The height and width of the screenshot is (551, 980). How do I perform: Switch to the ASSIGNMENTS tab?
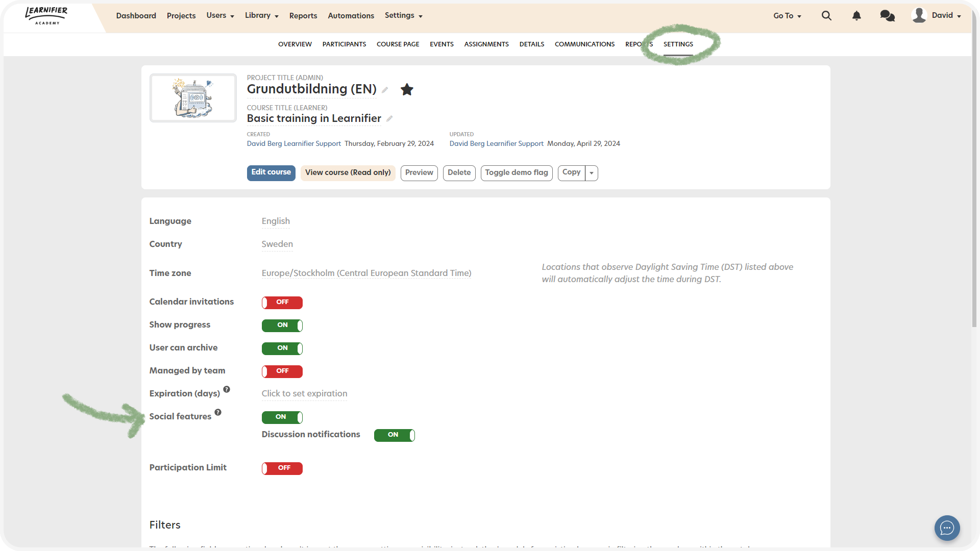486,44
